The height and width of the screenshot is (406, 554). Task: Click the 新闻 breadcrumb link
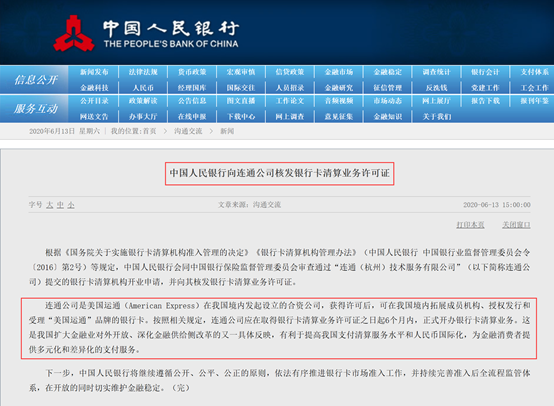click(x=227, y=131)
